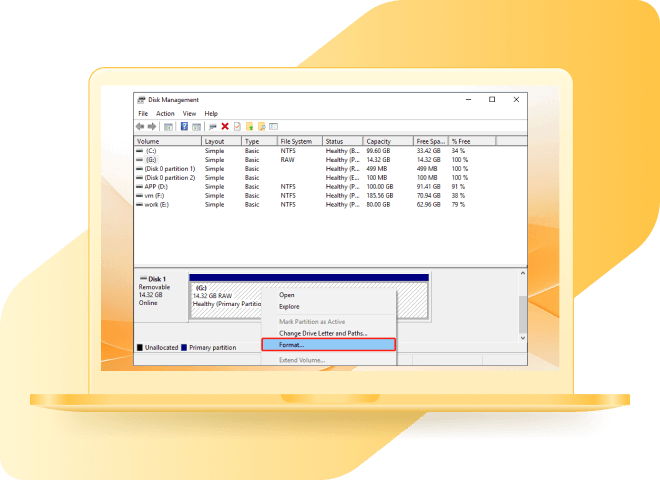Click Show/Hide Action Pane toolbar icon
660x480 pixels.
[196, 126]
